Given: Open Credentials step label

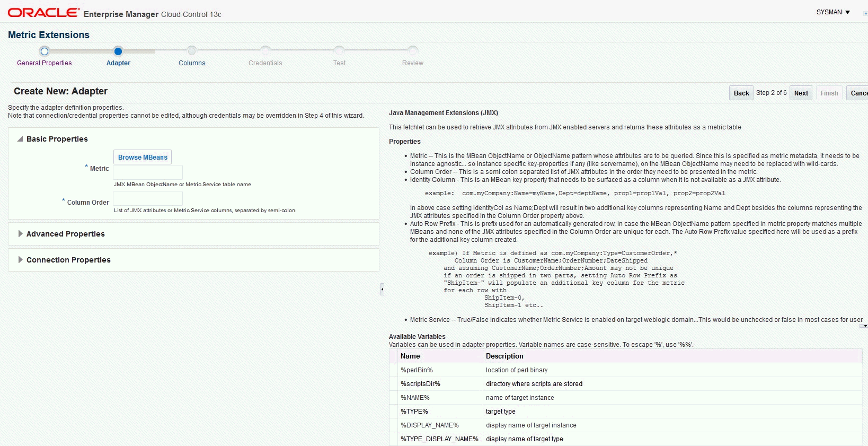Looking at the screenshot, I should pyautogui.click(x=265, y=63).
